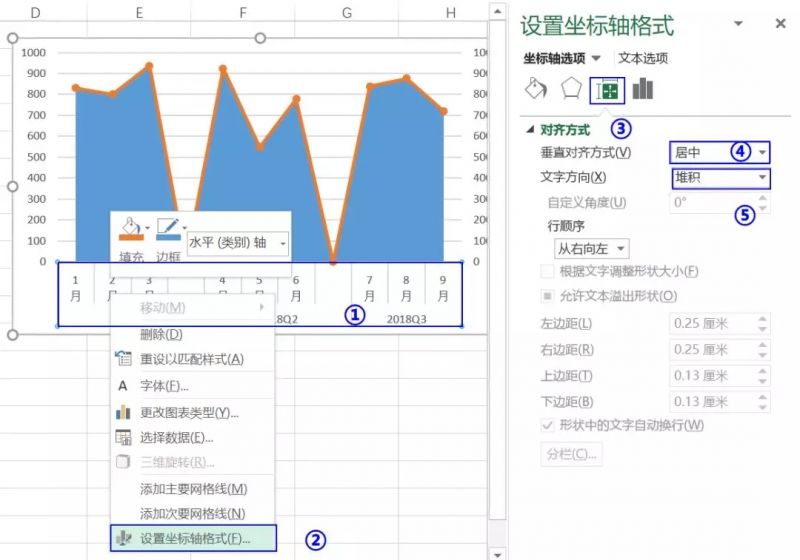Toggle 形状中的文字自动换行 checkbox

[x=547, y=425]
